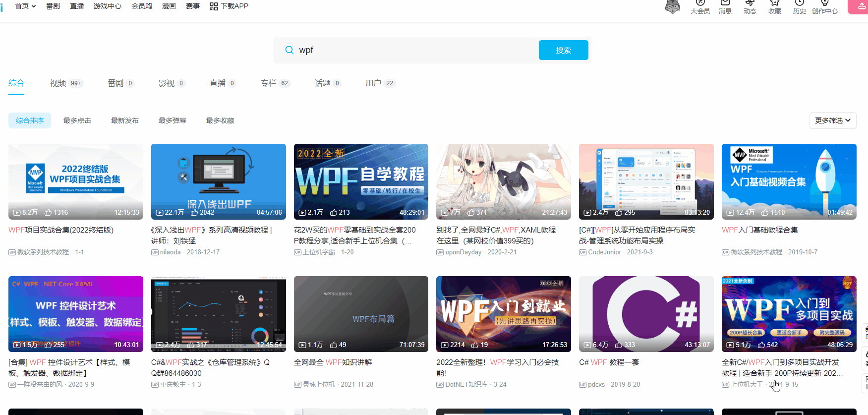Open uploader link 上位机学霸
Viewport: 868px width, 415px height.
pos(319,252)
